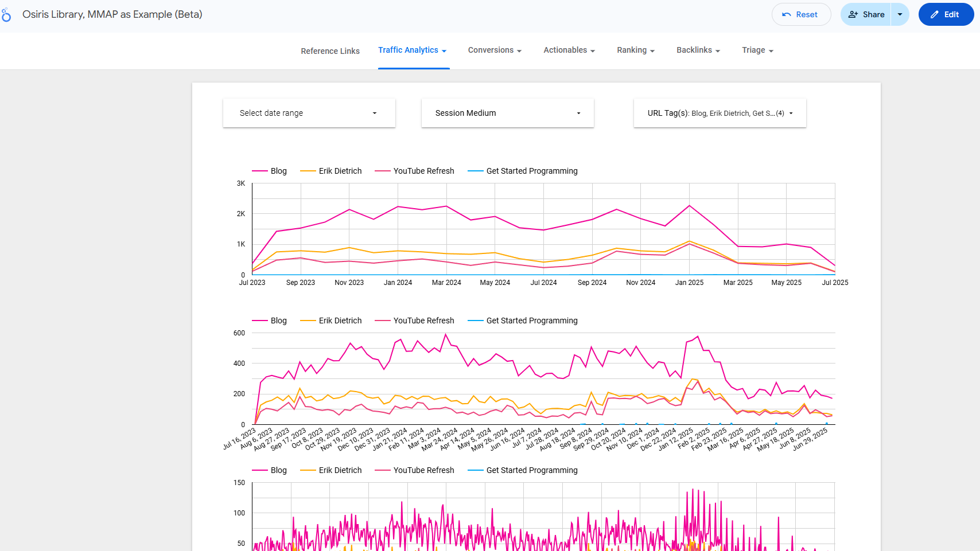The width and height of the screenshot is (980, 551).
Task: Click Get Started Programming color in second legend
Action: 476,321
